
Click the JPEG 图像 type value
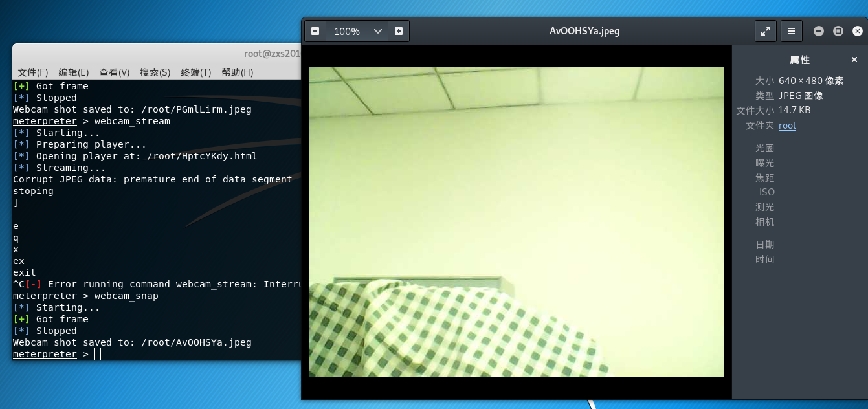pyautogui.click(x=801, y=96)
